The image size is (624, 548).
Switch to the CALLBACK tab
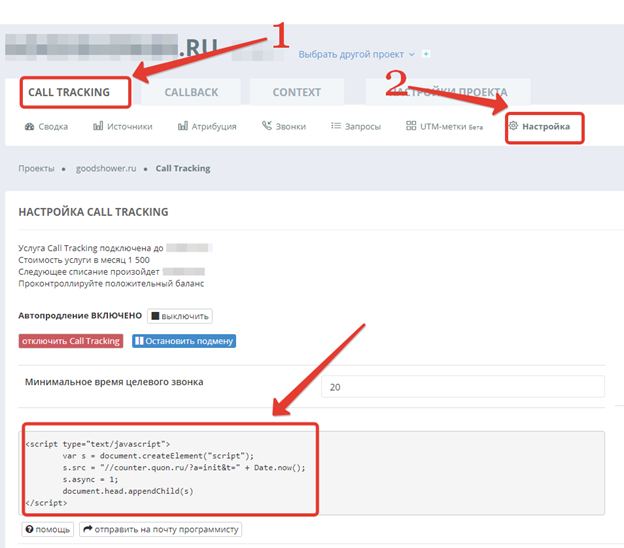pos(191,92)
